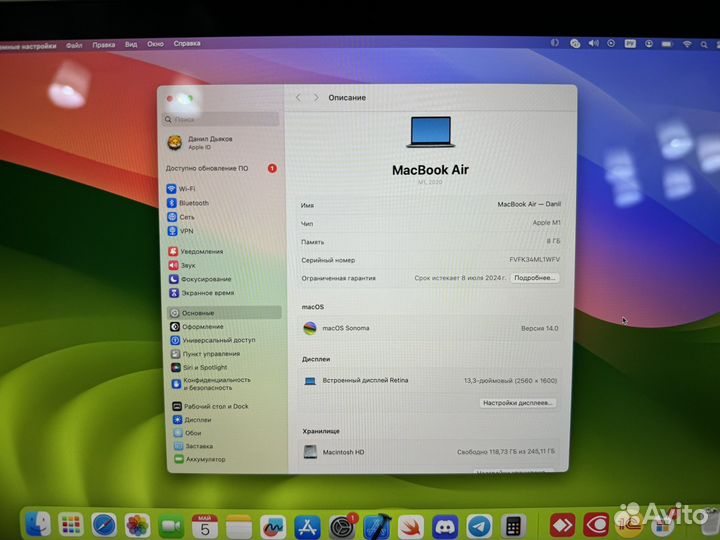This screenshot has width=720, height=540.
Task: Go forward with the right chevron
Action: coord(316,98)
